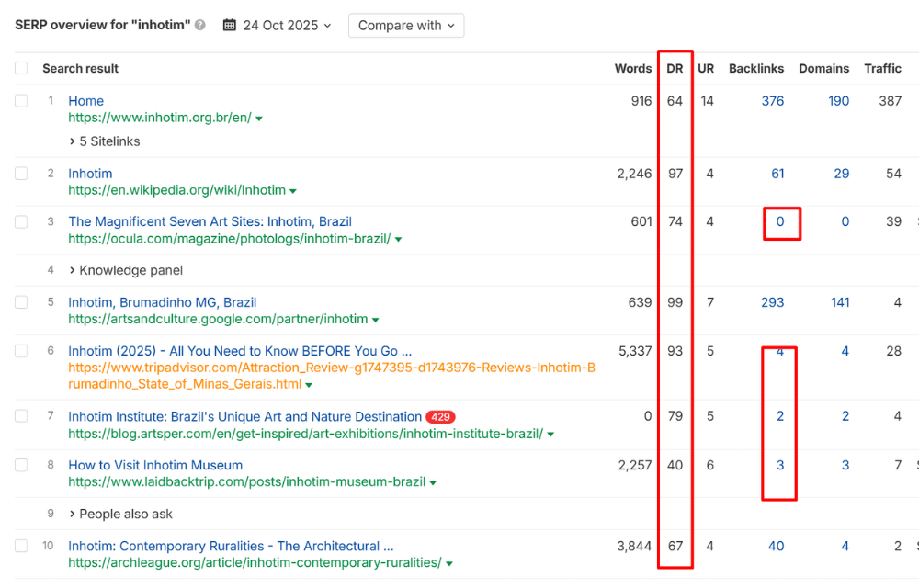Open Inhotim: Contemporary Ruralities title link
Viewport: 919px width, 588px height.
231,546
